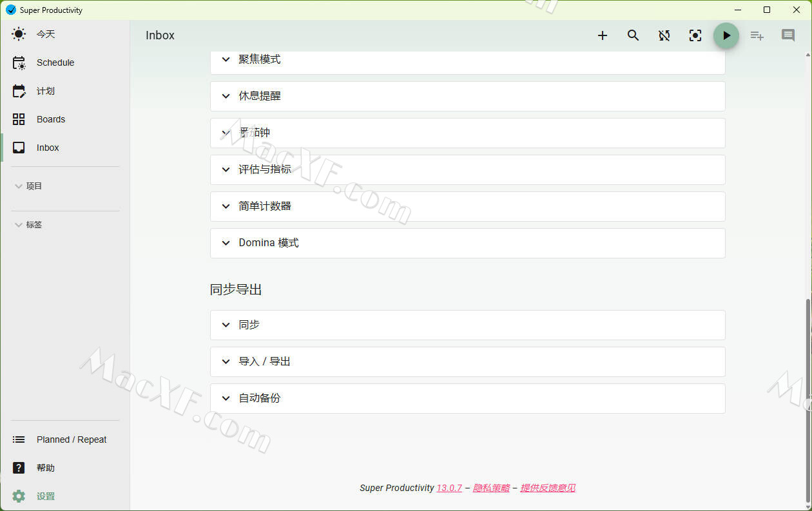Open the add-to-today playlist icon

(757, 35)
